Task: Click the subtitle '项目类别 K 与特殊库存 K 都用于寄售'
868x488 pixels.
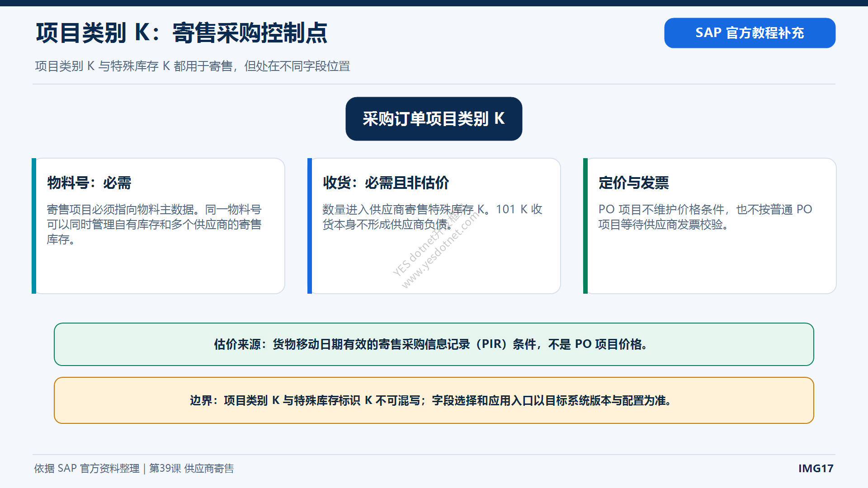Action: pos(134,66)
